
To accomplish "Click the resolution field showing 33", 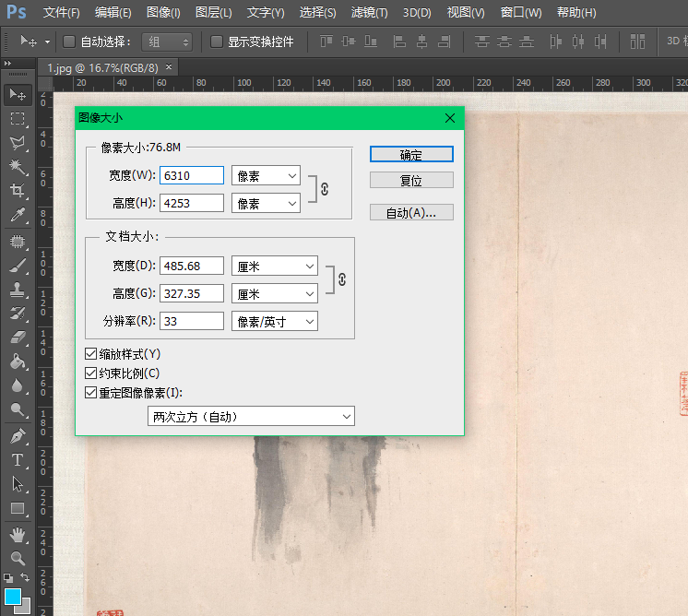I will [192, 321].
